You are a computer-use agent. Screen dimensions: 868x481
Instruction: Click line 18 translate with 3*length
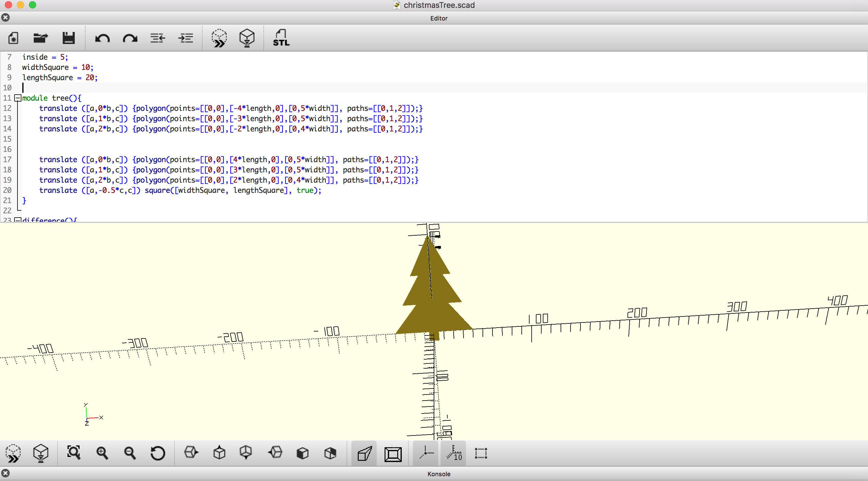pyautogui.click(x=229, y=170)
